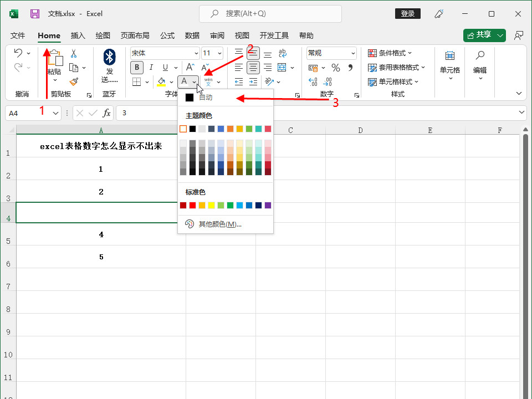Switch to the 数据 tab

192,35
